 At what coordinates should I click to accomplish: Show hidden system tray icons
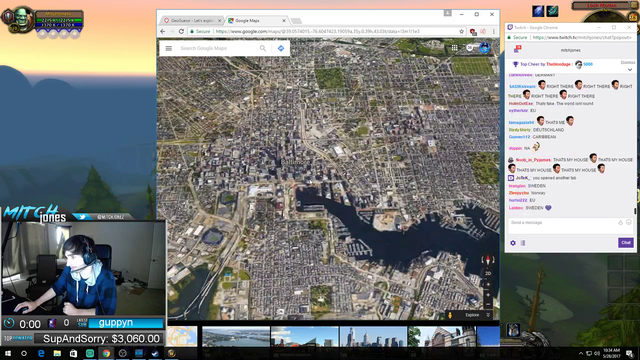(x=581, y=353)
